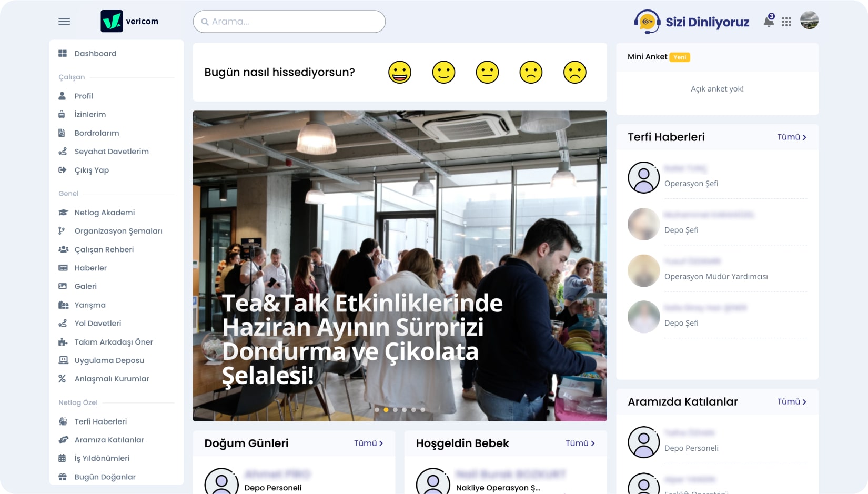The height and width of the screenshot is (494, 868).
Task: Select the neutral face emoji
Action: pyautogui.click(x=487, y=72)
